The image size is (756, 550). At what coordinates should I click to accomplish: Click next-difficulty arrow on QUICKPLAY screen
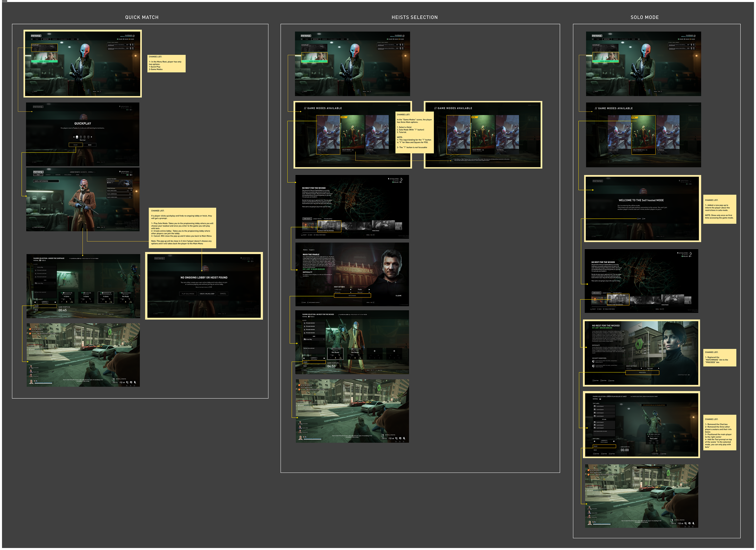tap(91, 137)
